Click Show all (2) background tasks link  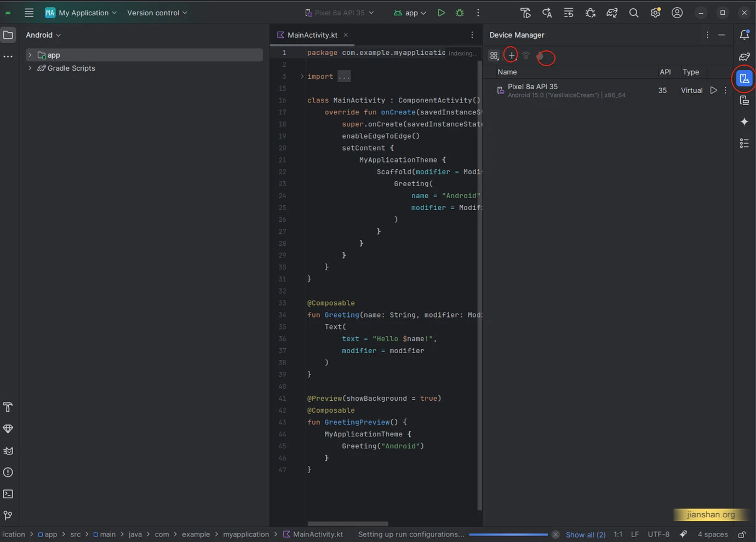tap(586, 535)
